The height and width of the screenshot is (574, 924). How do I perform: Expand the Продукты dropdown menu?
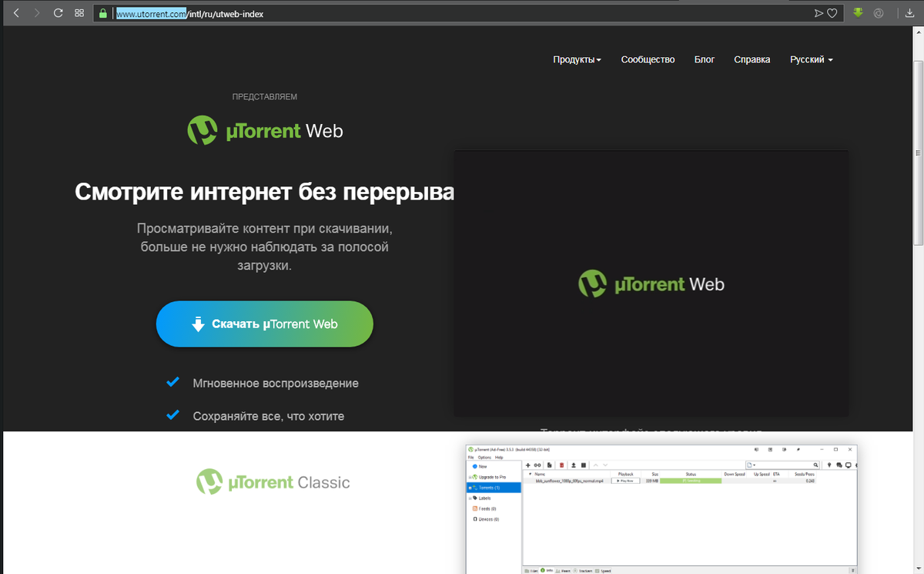point(577,59)
